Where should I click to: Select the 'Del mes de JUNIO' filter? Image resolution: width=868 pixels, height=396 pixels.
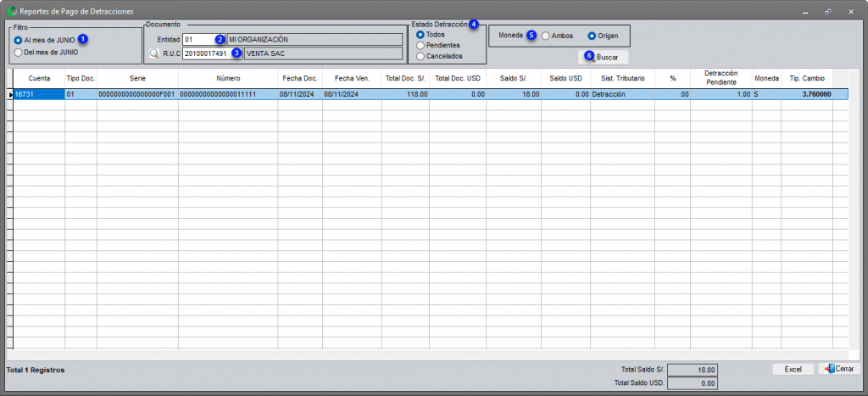[x=47, y=53]
